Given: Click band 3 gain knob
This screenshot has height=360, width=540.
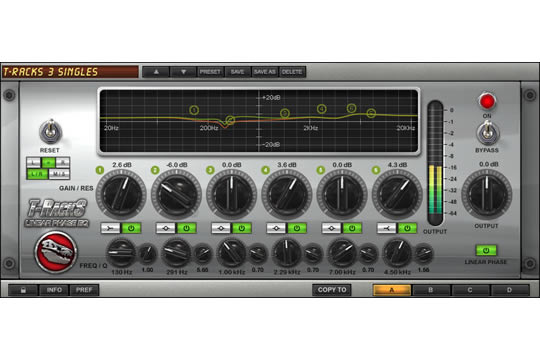Looking at the screenshot, I should 231,194.
